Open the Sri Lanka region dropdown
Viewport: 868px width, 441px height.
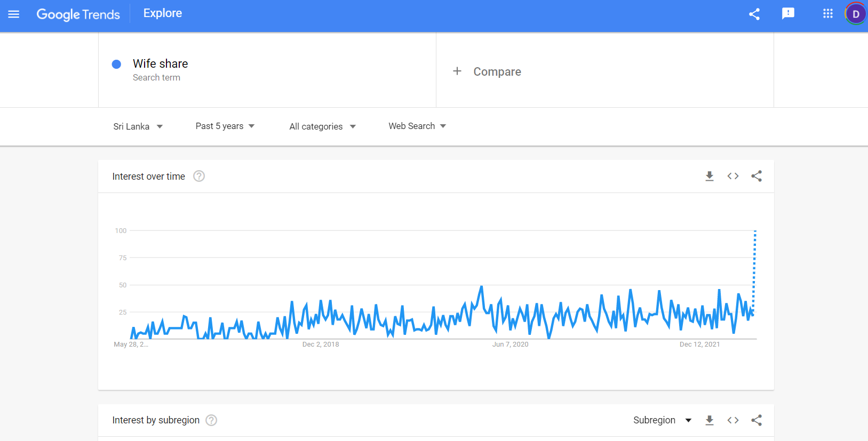coord(138,126)
